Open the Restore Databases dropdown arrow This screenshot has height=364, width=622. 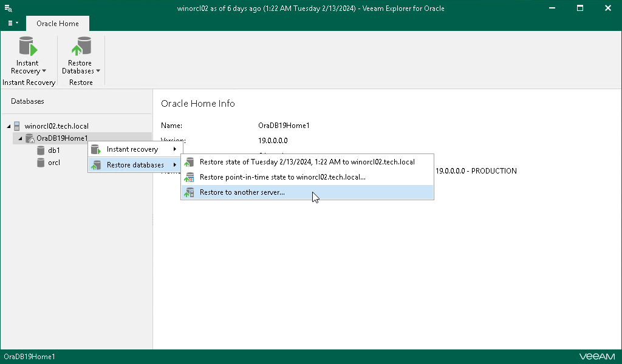(98, 71)
